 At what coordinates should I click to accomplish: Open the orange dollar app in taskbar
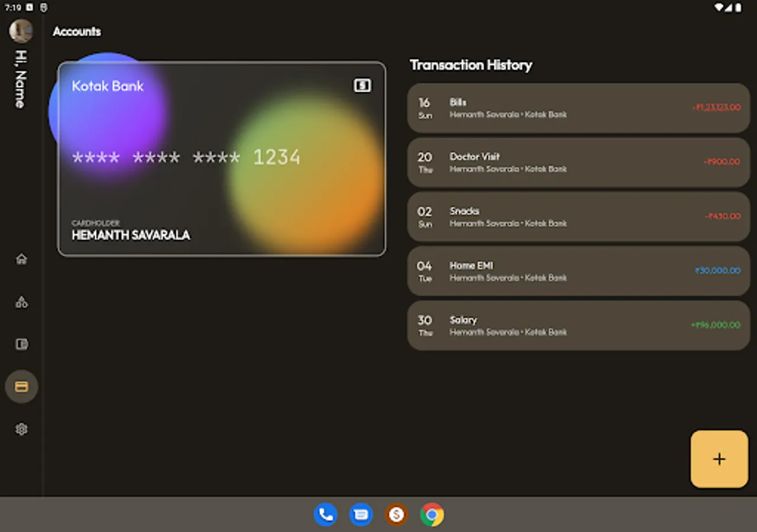[x=396, y=514]
